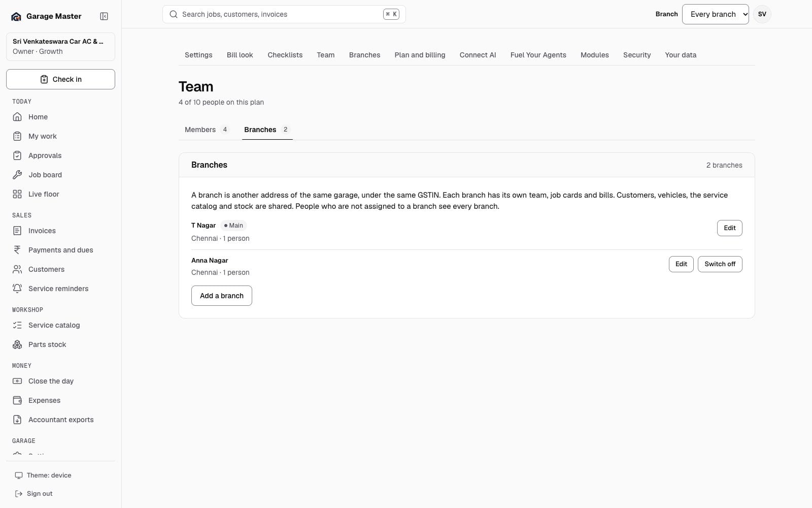The width and height of the screenshot is (812, 508).
Task: Open Service reminders bell icon
Action: (17, 289)
